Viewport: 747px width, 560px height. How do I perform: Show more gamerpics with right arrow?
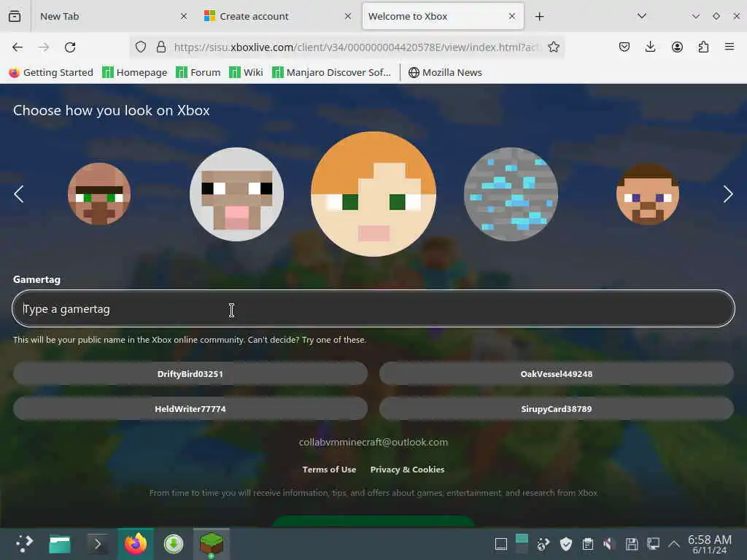728,194
